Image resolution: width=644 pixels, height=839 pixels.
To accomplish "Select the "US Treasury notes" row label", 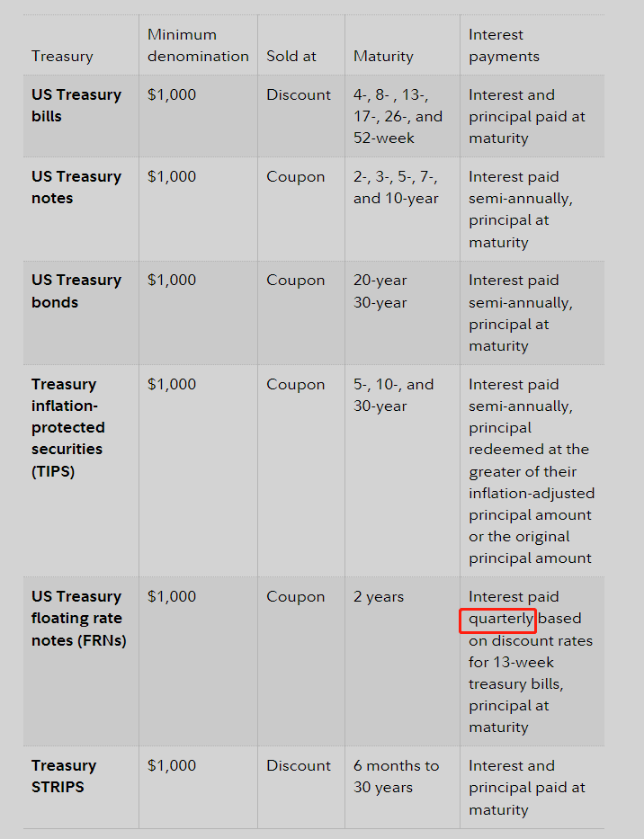I will [x=76, y=187].
